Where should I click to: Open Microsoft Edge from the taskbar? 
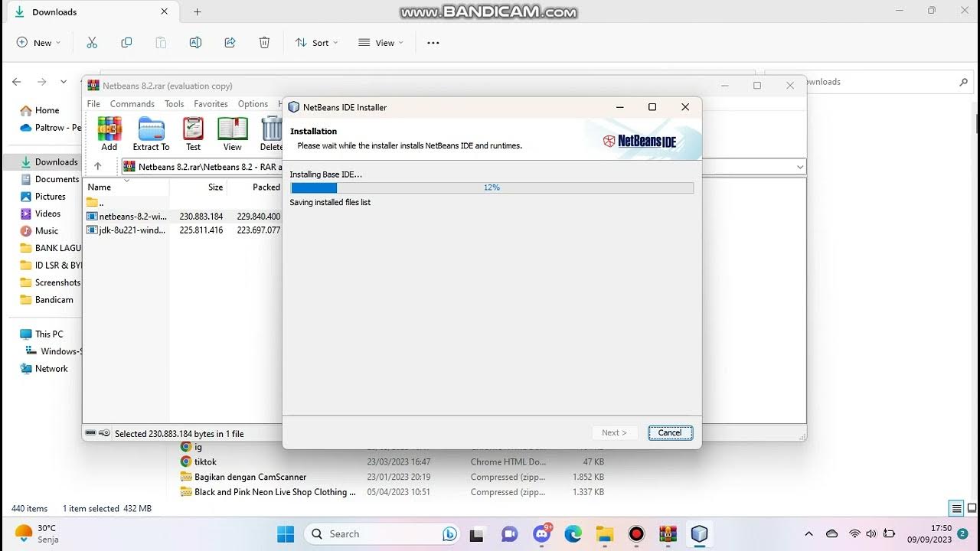coord(573,534)
